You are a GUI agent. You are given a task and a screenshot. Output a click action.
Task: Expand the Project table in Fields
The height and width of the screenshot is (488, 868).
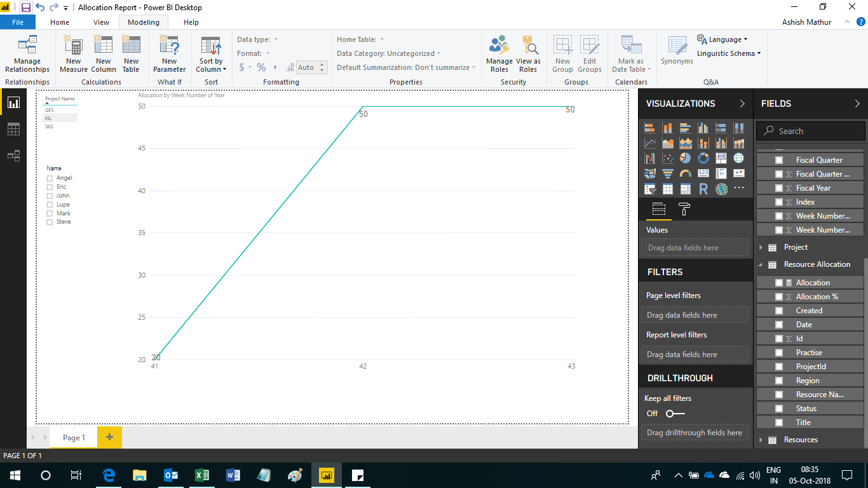click(761, 247)
